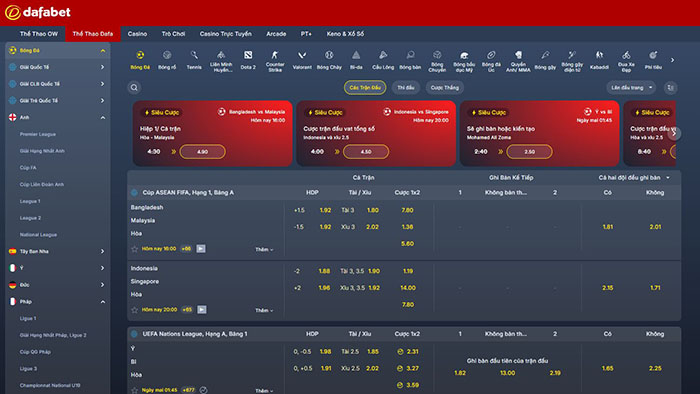Expand the Giải Quốc Tế sidebar item

coord(103,67)
